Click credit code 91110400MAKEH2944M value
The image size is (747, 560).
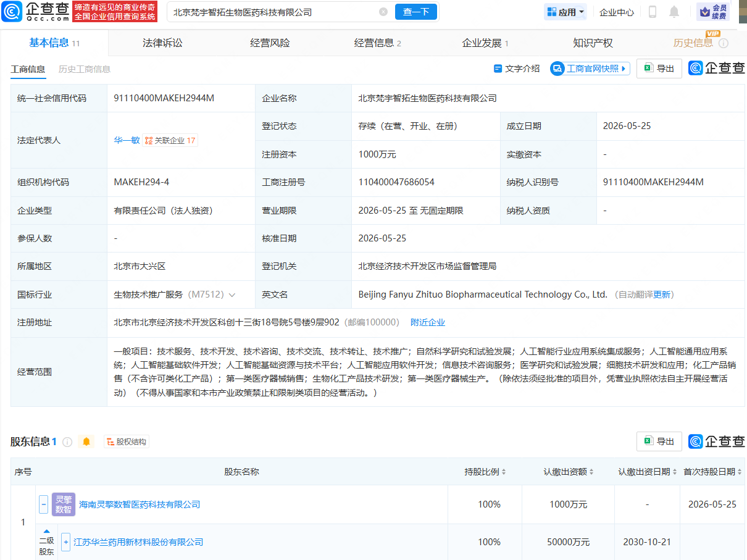click(164, 98)
